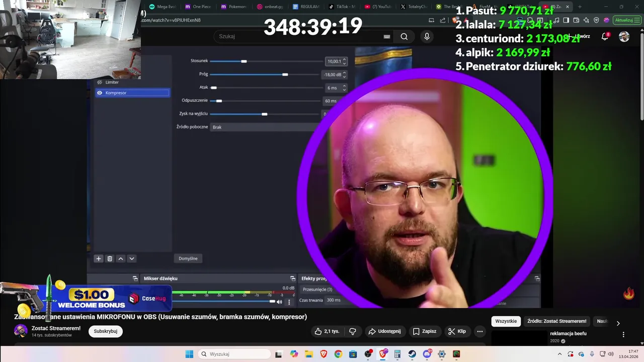
Task: Toggle Kompresor filter visibility eye
Action: pos(100,93)
